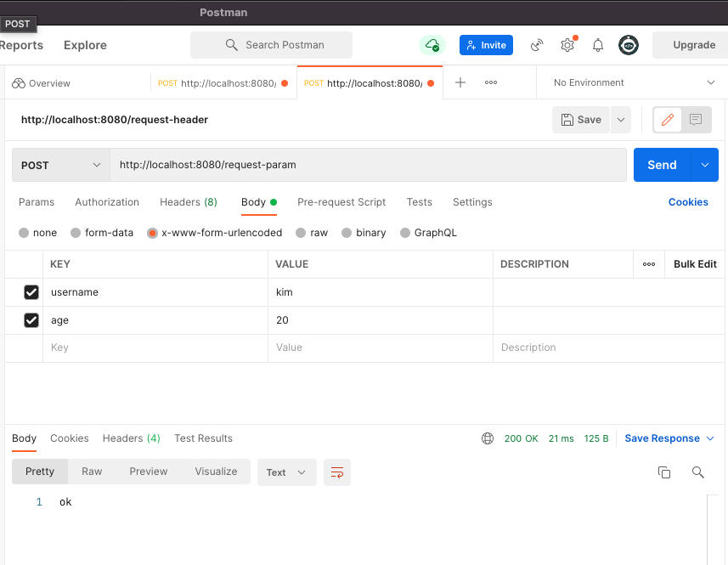Open tab options ellipsis icon
Viewport: 728px width, 565px height.
491,82
